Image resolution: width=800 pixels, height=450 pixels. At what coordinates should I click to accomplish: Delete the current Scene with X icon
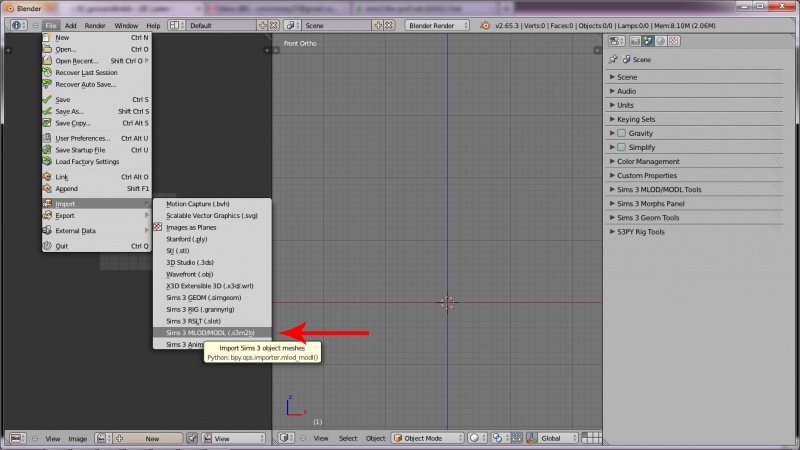click(389, 25)
